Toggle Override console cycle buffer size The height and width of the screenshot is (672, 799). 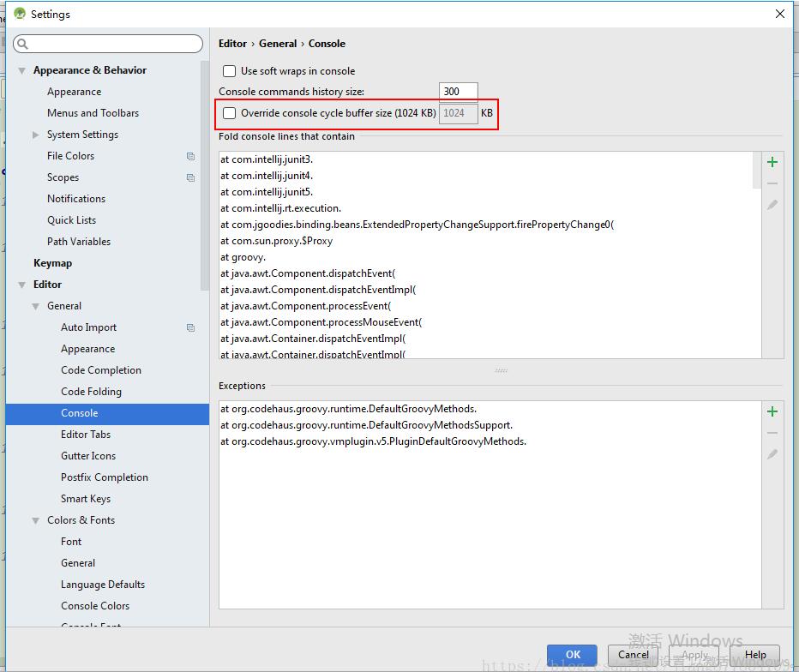click(x=229, y=112)
